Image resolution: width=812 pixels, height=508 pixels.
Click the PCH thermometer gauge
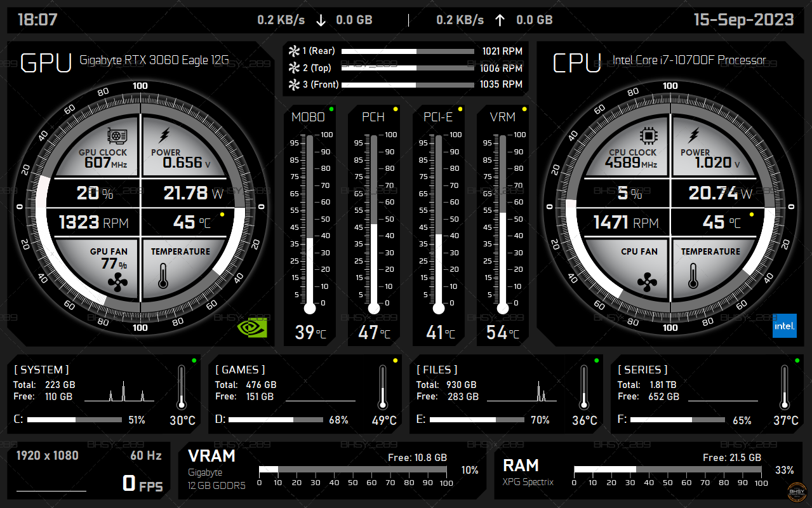374,224
